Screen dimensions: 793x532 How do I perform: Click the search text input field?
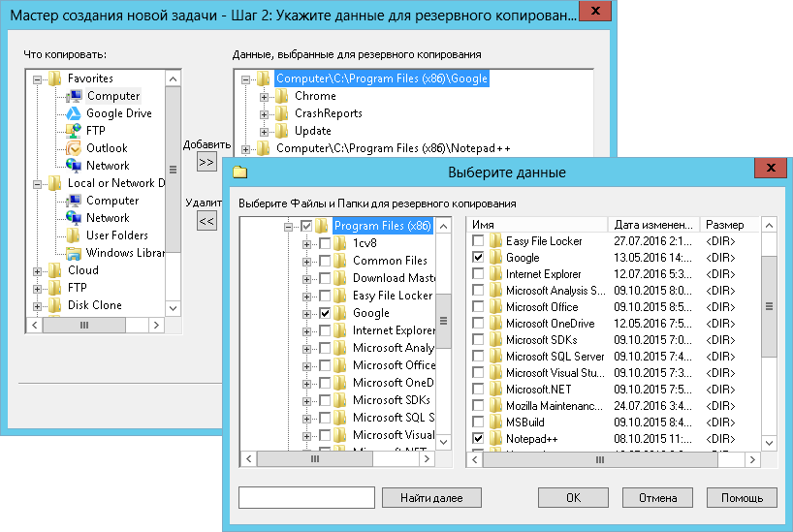(x=306, y=498)
